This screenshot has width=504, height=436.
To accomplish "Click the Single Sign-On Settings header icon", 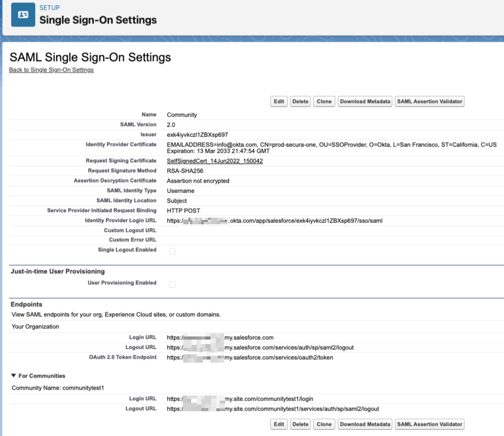I will 23,14.
